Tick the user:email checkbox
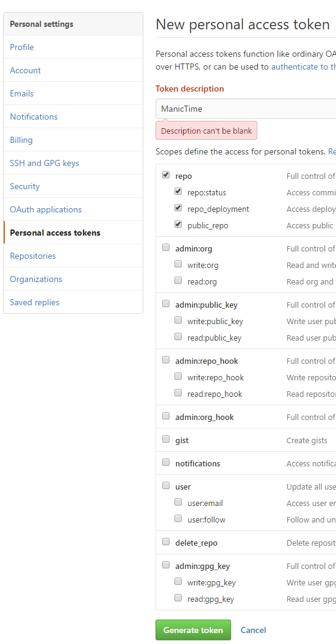The image size is (336, 644). [x=178, y=502]
